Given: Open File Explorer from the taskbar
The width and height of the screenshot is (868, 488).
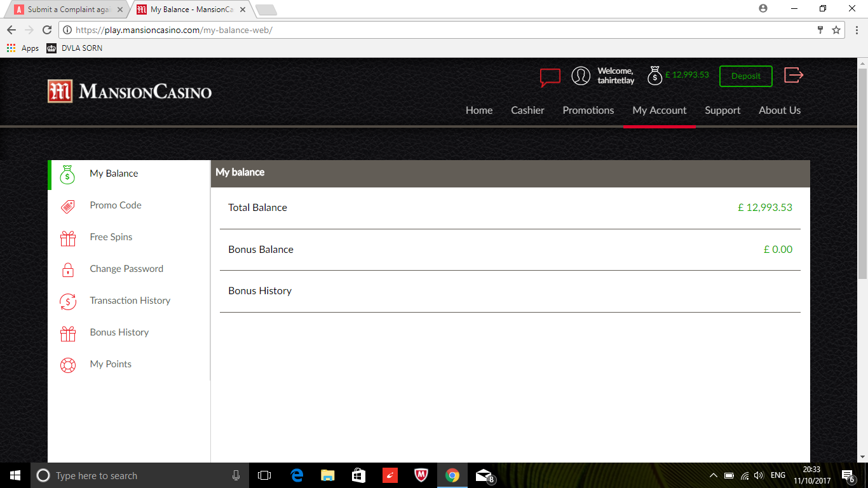Looking at the screenshot, I should 327,475.
